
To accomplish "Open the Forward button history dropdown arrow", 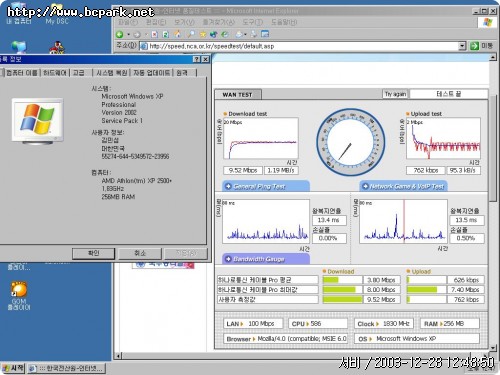I will click(145, 34).
